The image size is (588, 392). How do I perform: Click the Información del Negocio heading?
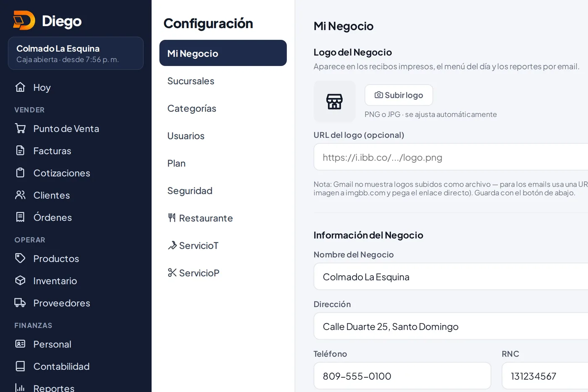[x=368, y=235]
